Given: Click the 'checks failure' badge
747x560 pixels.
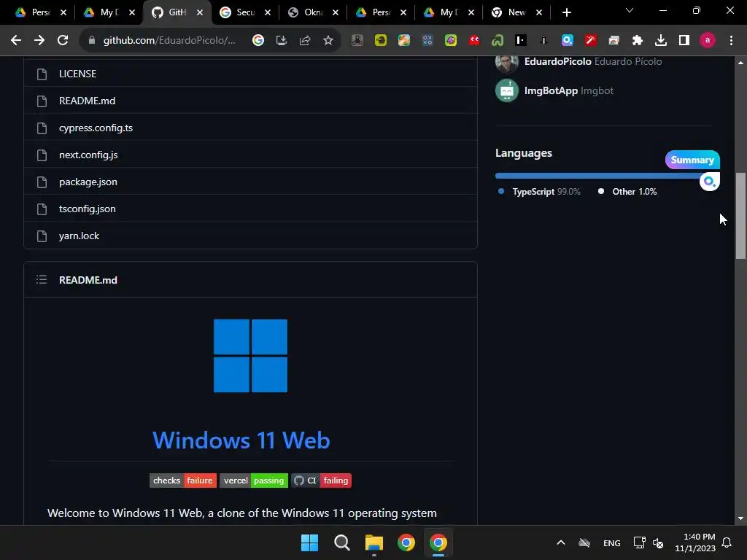Looking at the screenshot, I should tap(183, 481).
